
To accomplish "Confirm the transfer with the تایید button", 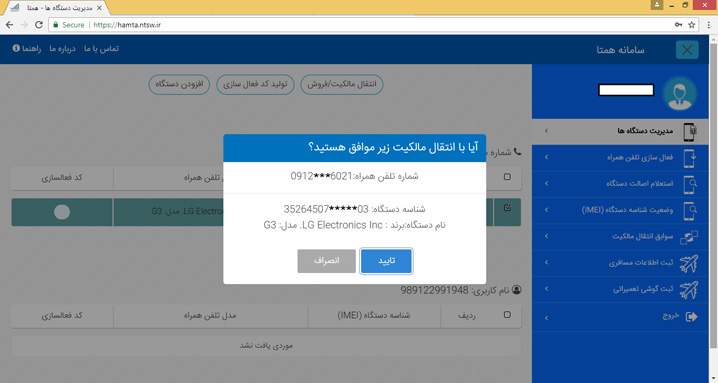I will pos(386,261).
